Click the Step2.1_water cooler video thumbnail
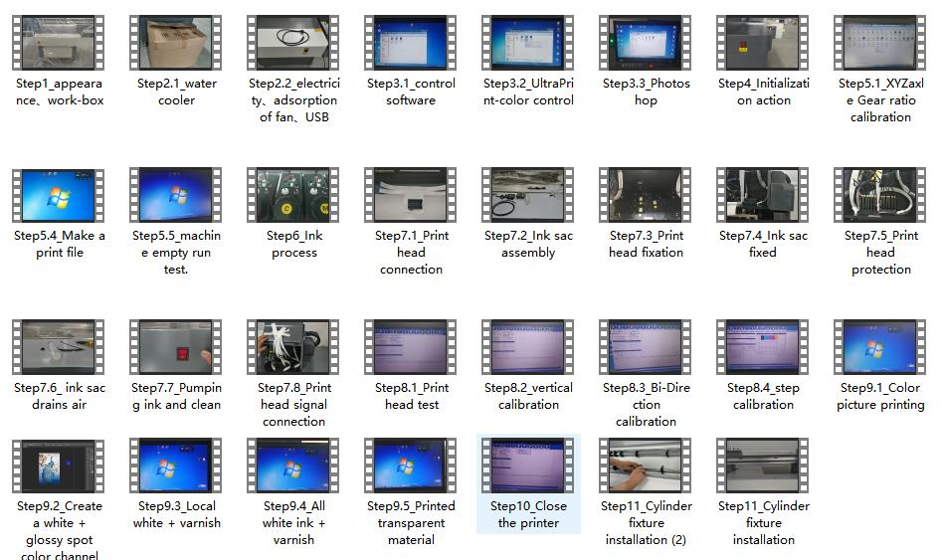Viewport: 940px width, 560px height. pyautogui.click(x=177, y=43)
